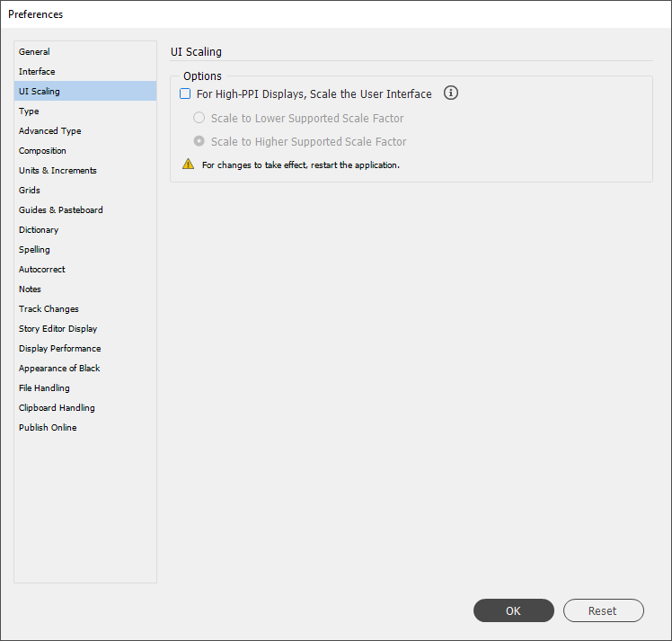Click the Options group label
The width and height of the screenshot is (672, 641).
tap(202, 76)
